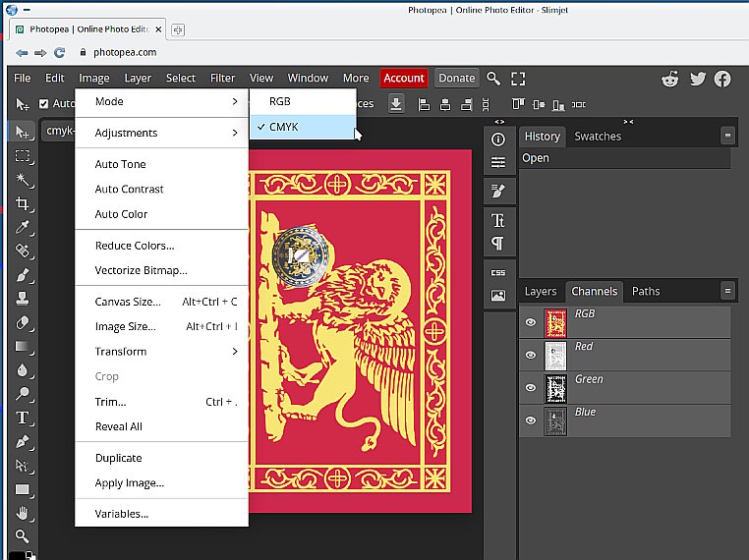Select the Magic Wand tool
The height and width of the screenshot is (560, 749).
click(x=23, y=181)
